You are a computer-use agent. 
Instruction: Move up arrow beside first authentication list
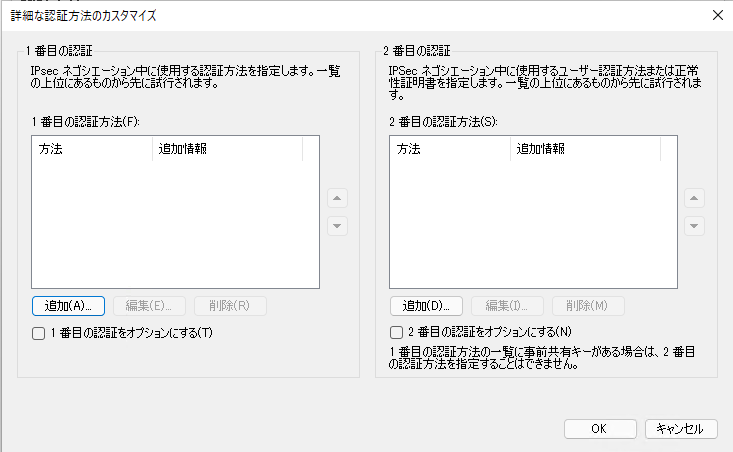pyautogui.click(x=337, y=198)
